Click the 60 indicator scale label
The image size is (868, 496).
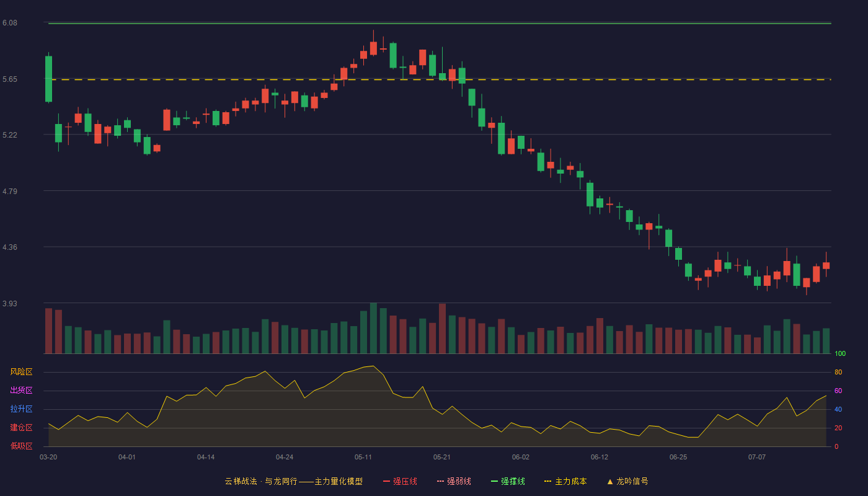coord(838,391)
